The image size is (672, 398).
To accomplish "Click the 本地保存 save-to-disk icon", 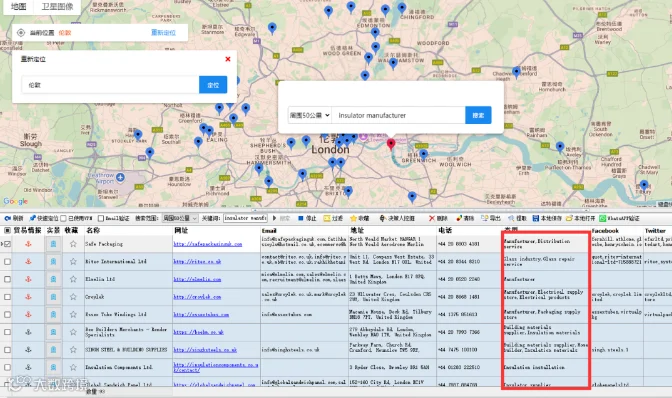I will [536, 218].
